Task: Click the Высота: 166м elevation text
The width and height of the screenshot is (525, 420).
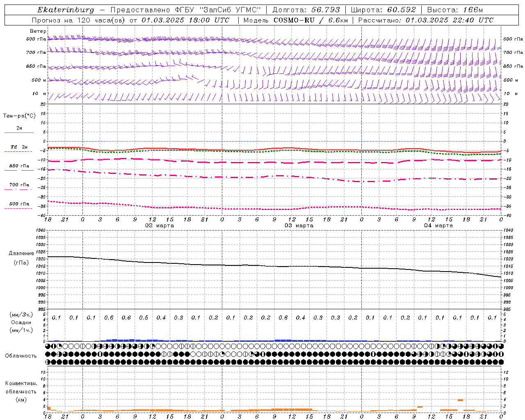Action: point(455,10)
